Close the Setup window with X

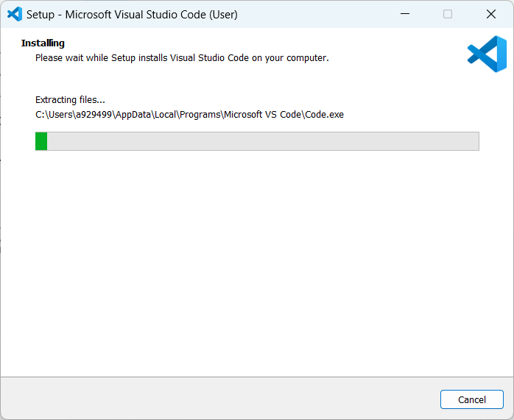pyautogui.click(x=490, y=14)
